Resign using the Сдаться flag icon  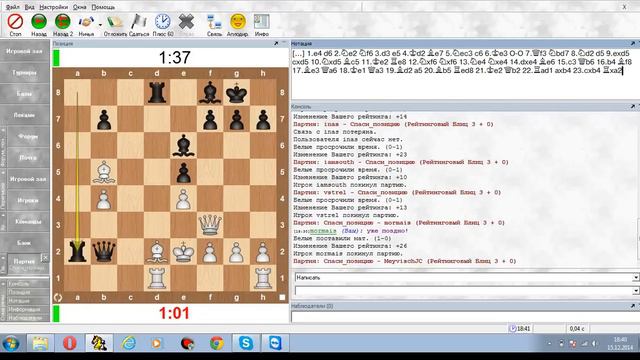click(x=139, y=22)
